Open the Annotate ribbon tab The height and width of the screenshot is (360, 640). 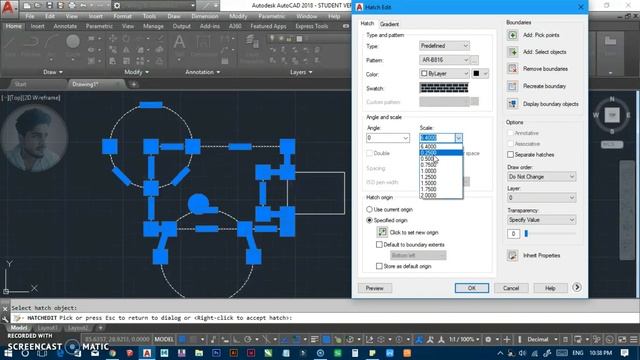(x=65, y=26)
